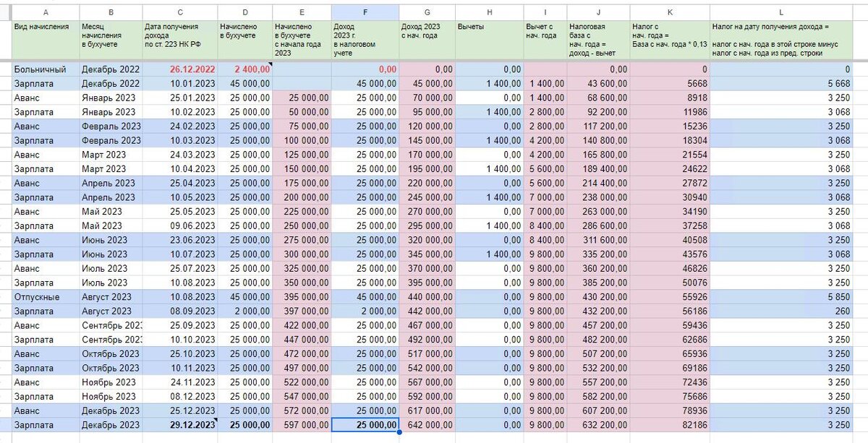The width and height of the screenshot is (868, 443).
Task: Click the cumulative accrued cell 397 000,00
Action: pos(302,311)
